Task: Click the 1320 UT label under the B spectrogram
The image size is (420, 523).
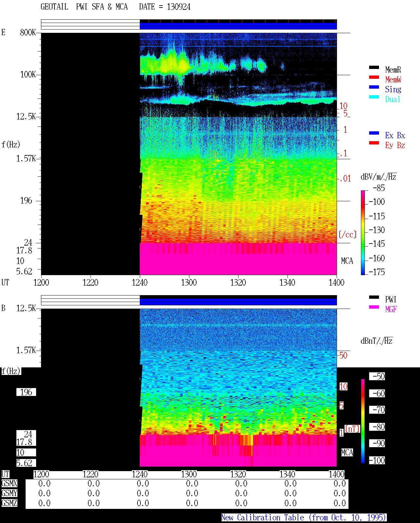Action: click(238, 474)
